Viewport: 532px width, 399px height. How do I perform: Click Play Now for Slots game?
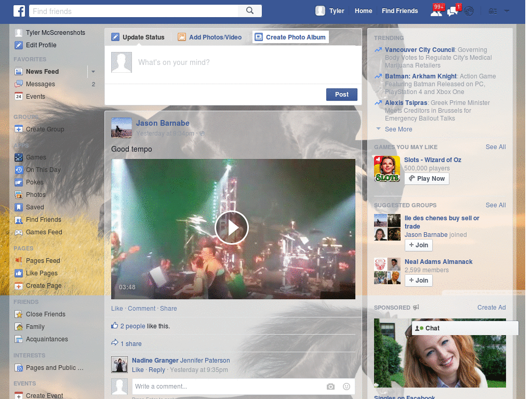[x=427, y=179]
